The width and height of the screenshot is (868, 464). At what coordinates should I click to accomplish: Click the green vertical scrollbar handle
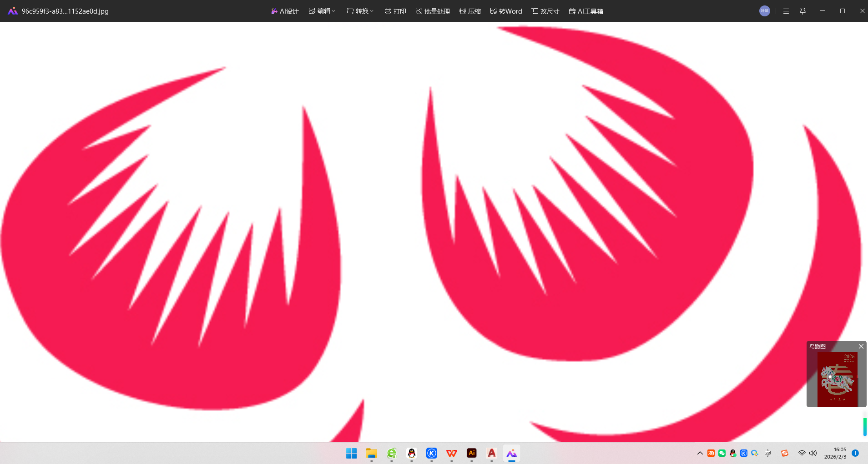click(865, 427)
